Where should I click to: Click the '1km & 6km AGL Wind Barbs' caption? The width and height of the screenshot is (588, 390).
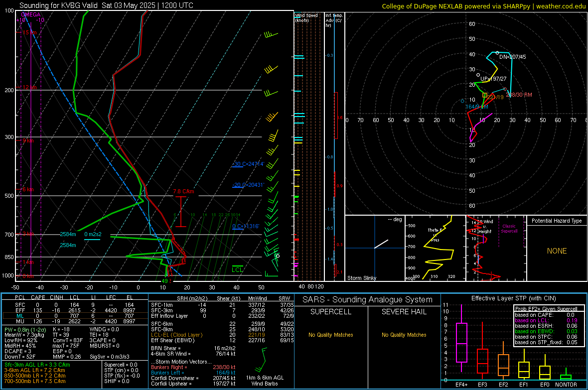(x=265, y=381)
